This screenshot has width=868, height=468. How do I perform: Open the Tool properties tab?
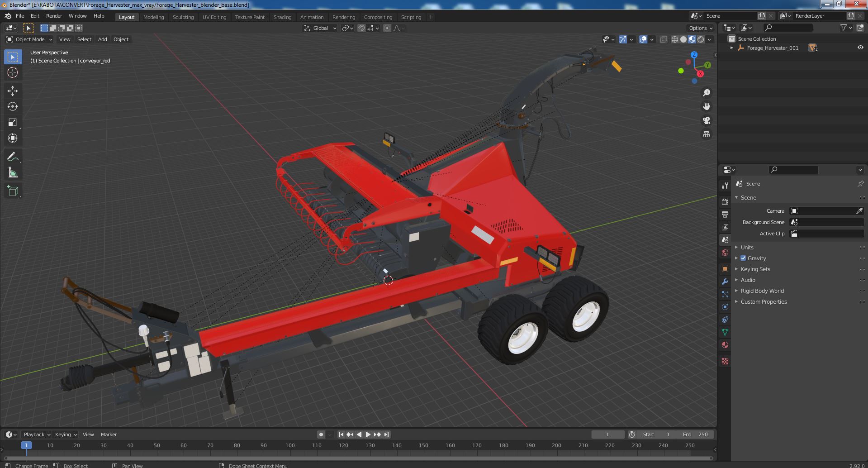pos(725,185)
